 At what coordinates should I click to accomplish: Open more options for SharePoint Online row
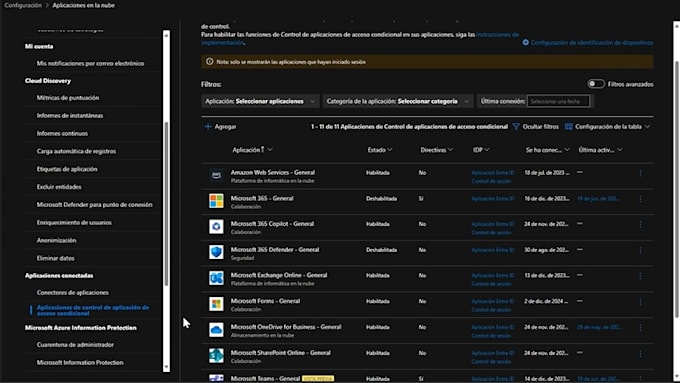(640, 353)
